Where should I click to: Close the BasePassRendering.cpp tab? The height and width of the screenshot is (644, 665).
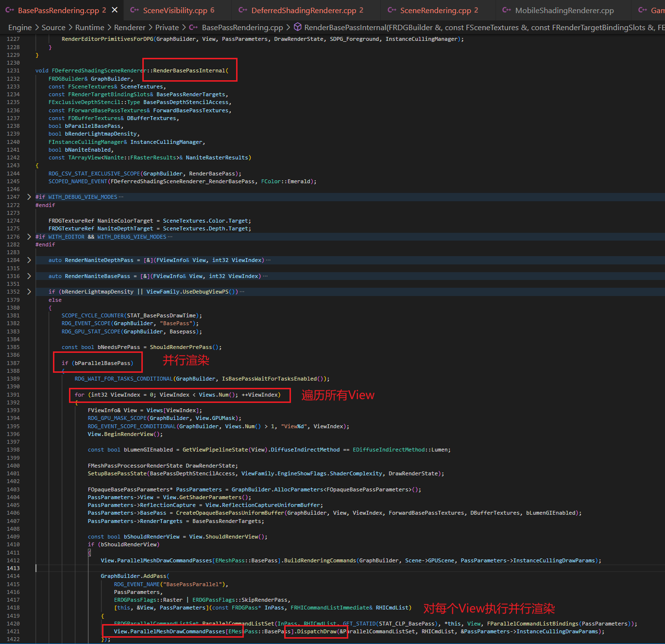click(x=115, y=10)
